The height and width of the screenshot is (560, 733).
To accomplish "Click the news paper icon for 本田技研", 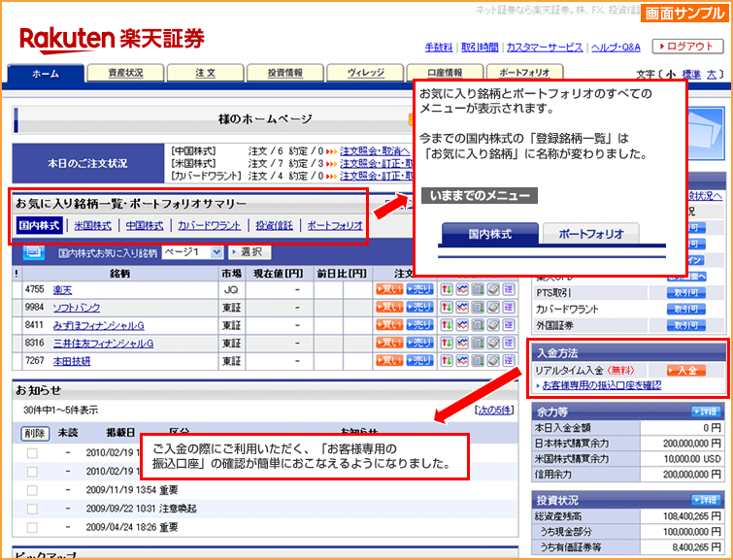I will point(493,360).
